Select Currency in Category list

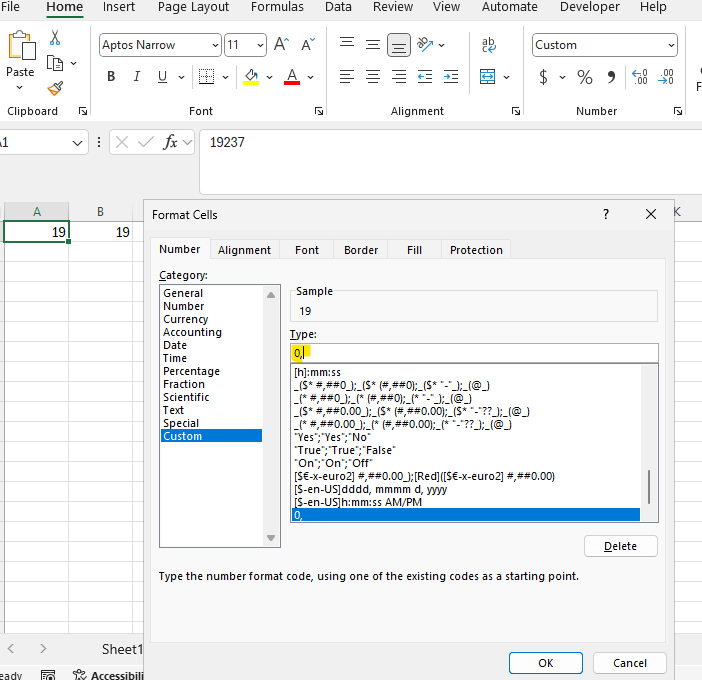click(186, 319)
